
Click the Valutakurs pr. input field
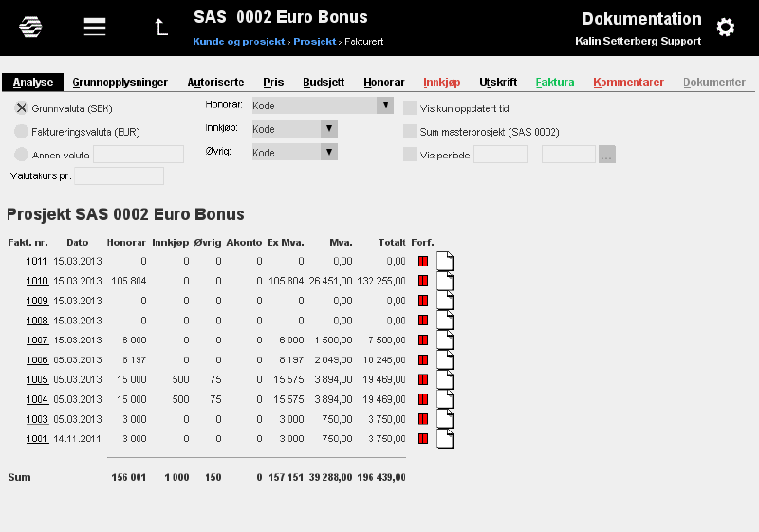click(x=120, y=176)
